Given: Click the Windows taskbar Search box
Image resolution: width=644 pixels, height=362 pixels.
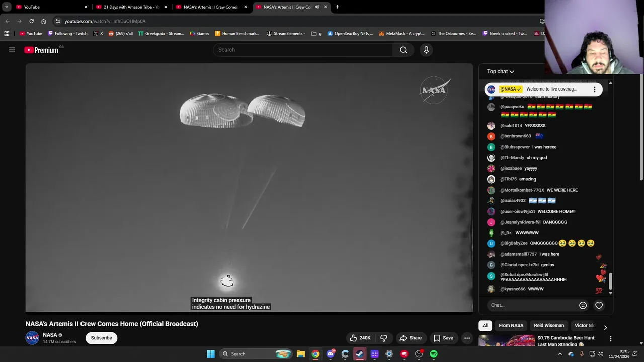Looking at the screenshot, I should (x=257, y=354).
